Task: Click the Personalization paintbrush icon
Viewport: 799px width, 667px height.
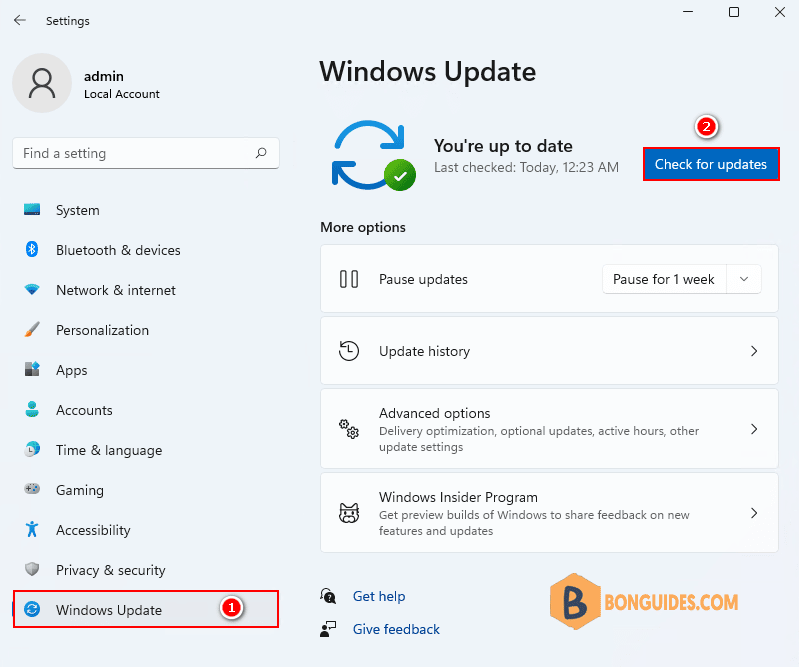Action: point(32,330)
